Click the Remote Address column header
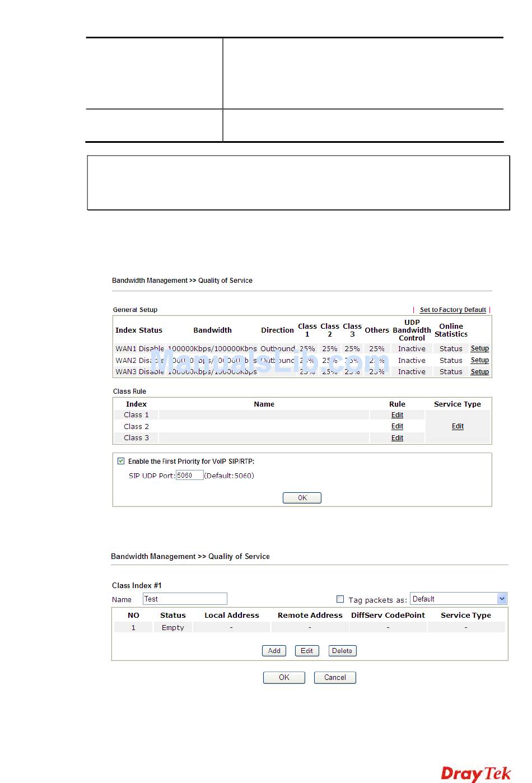The height and width of the screenshot is (783, 532). coord(310,615)
